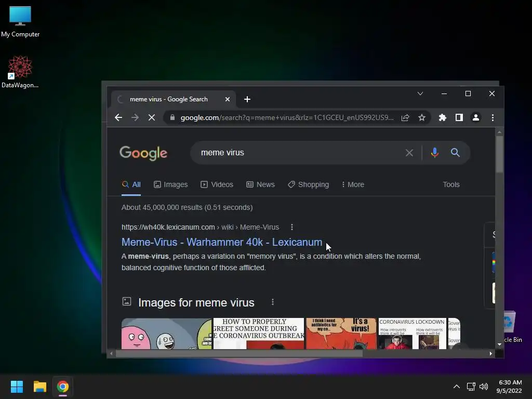
Task: Close the meme virus Google Search tab
Action: (228, 99)
